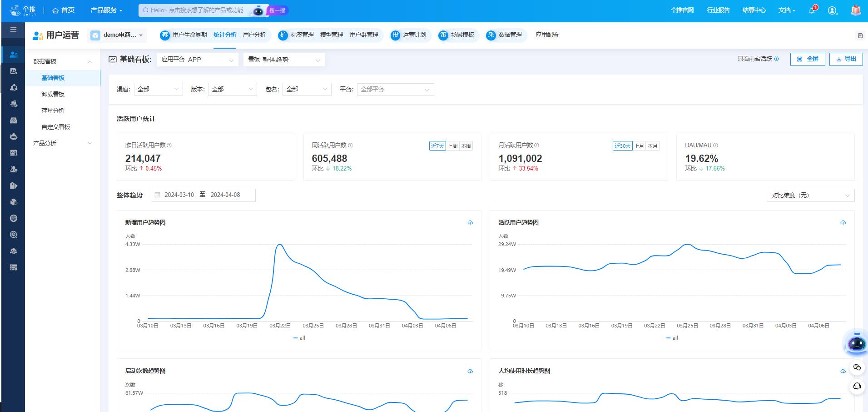868x412 pixels.
Task: Open the 平台 全部平台 dropdown
Action: point(396,90)
